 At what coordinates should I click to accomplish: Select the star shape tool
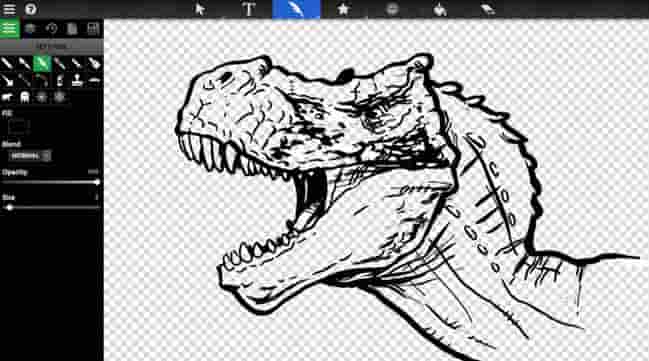pos(343,9)
